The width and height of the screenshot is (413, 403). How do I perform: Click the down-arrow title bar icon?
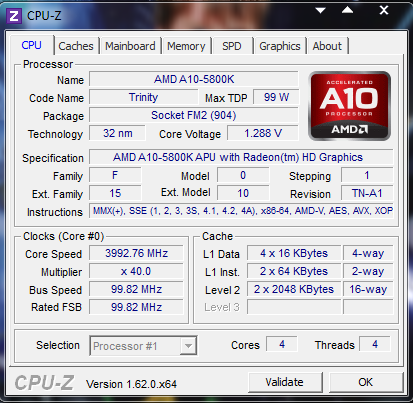pyautogui.click(x=320, y=11)
